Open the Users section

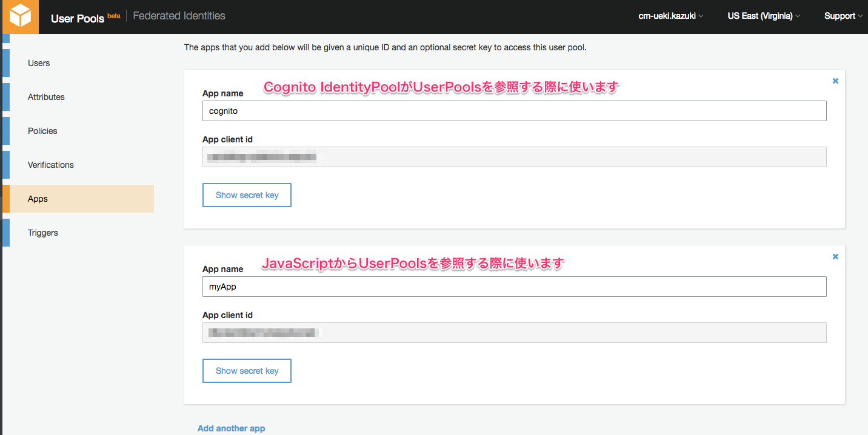(39, 62)
